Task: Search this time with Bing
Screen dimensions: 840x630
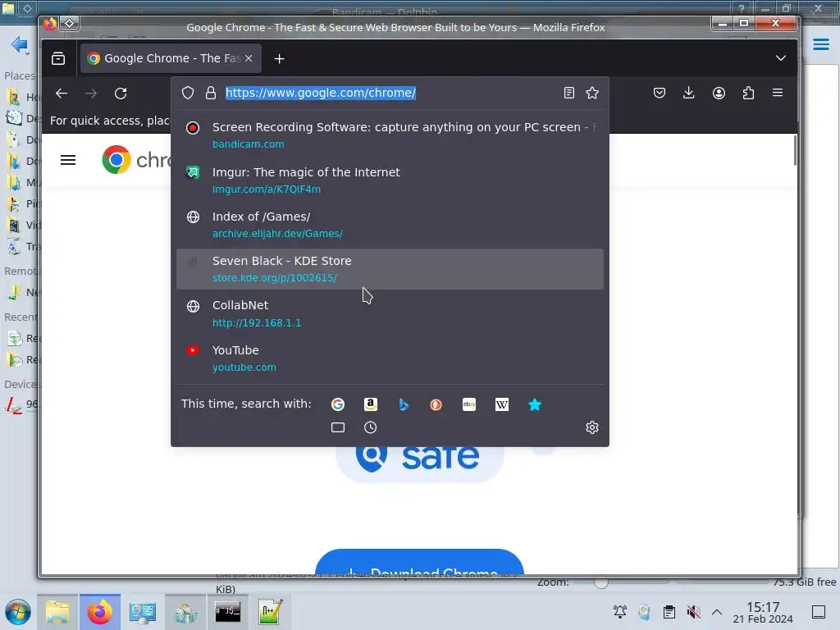Action: click(x=404, y=404)
